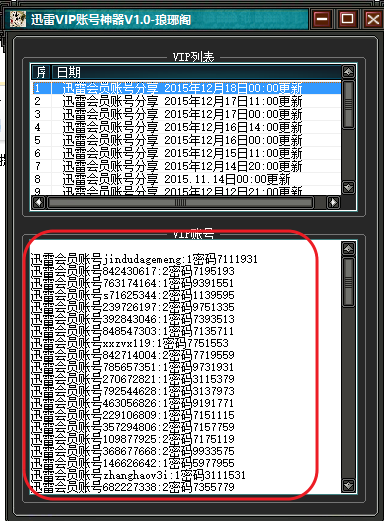Screen dimensions: 384x521
Task: Click the 109877925 account line
Action: point(133,439)
